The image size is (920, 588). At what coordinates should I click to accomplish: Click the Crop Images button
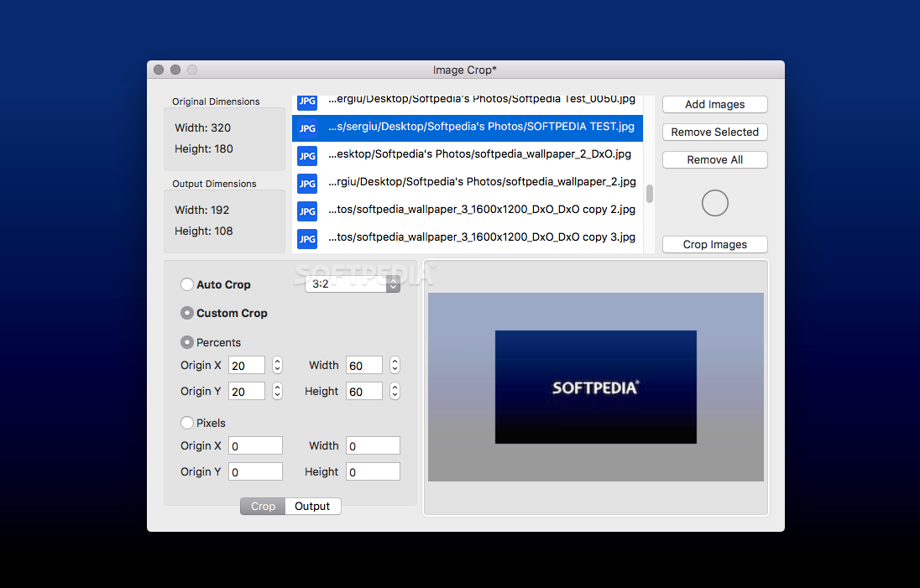[714, 244]
